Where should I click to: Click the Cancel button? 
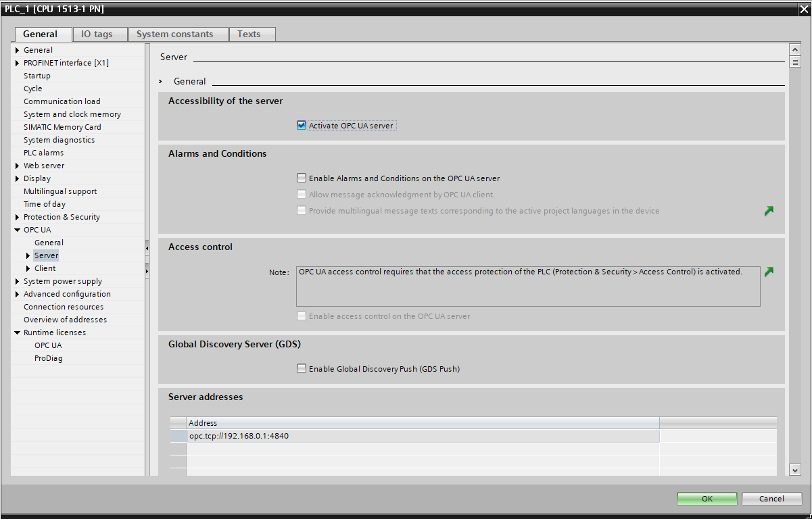pos(771,499)
